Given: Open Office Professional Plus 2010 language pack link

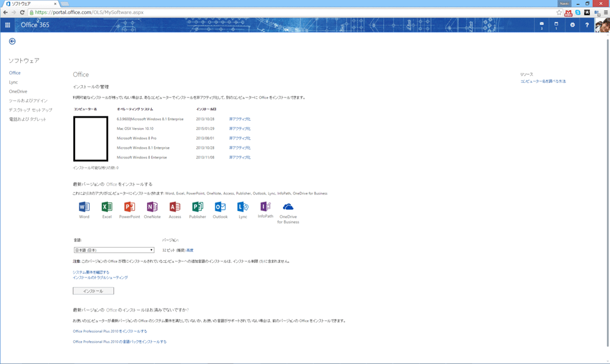Looking at the screenshot, I should (x=120, y=342).
